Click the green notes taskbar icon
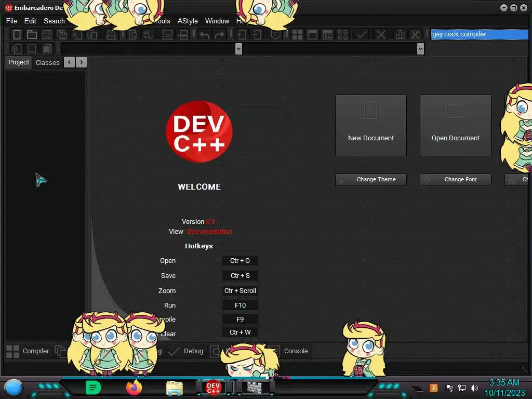 pyautogui.click(x=93, y=388)
